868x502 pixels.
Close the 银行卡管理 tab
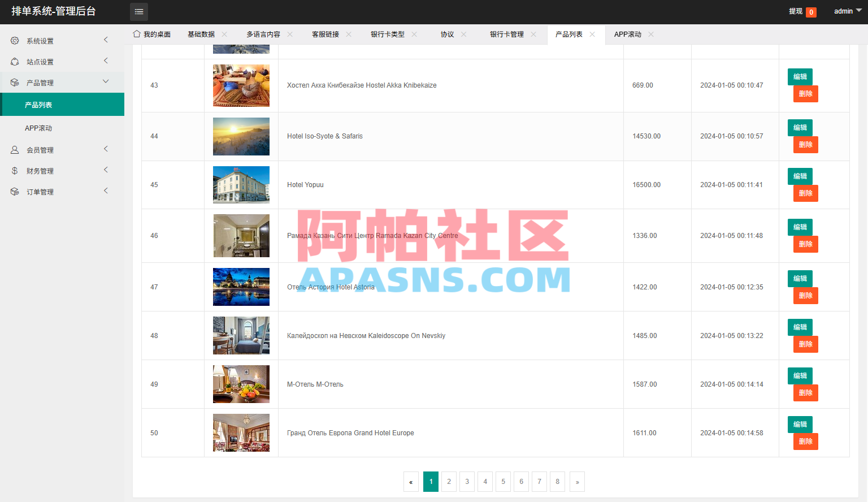pos(533,34)
